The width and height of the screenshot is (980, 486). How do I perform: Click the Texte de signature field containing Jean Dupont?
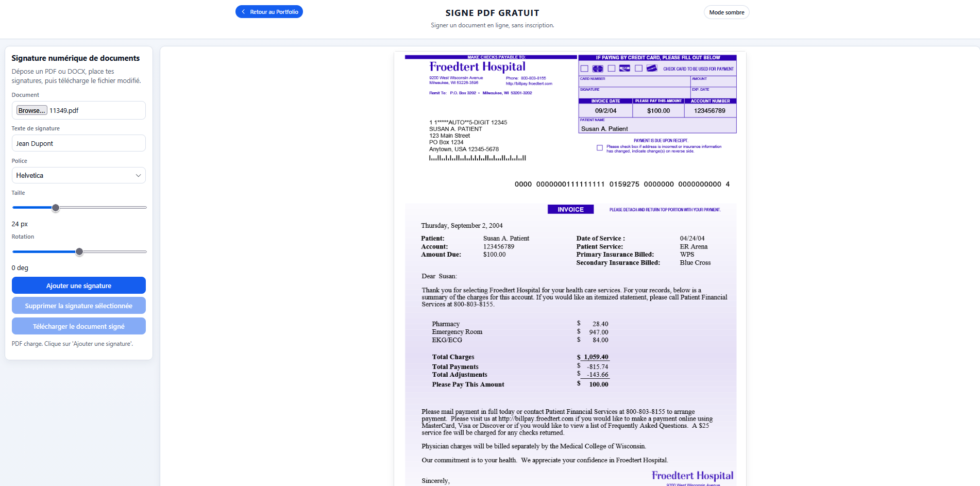tap(78, 143)
